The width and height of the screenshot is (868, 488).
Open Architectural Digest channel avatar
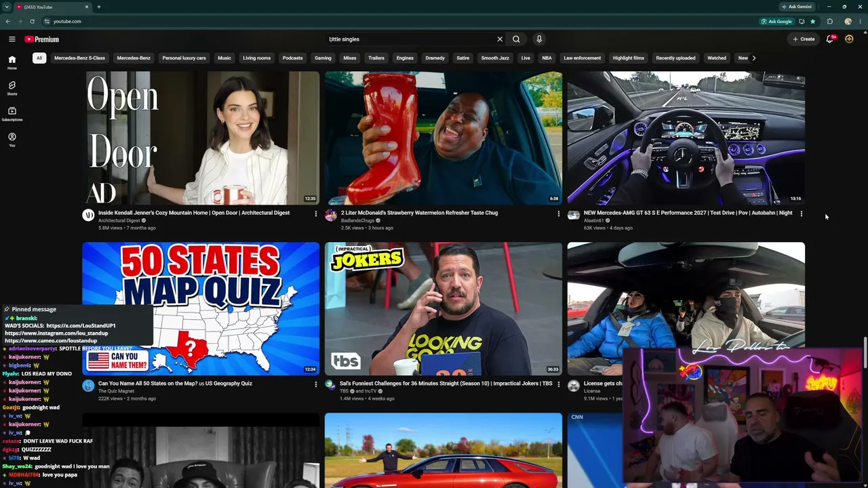[x=88, y=216]
